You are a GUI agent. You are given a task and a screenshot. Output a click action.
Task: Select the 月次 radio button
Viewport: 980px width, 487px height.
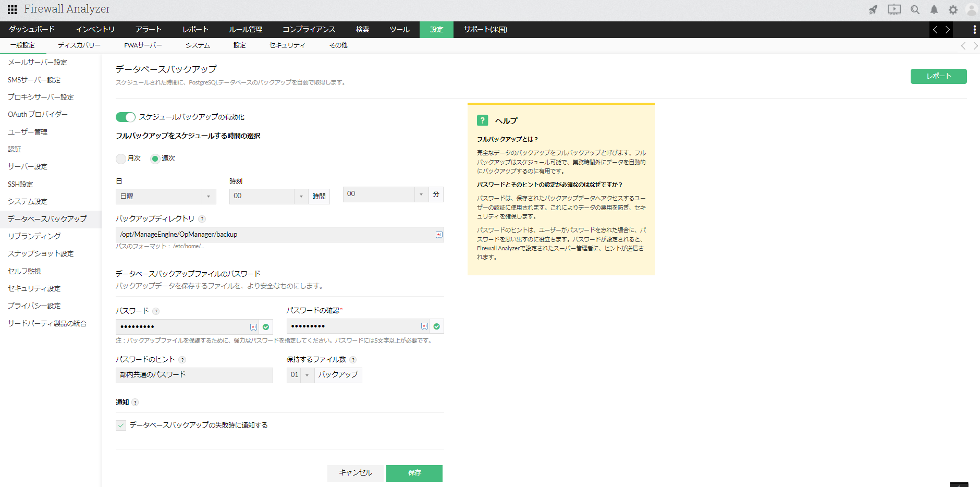click(121, 159)
